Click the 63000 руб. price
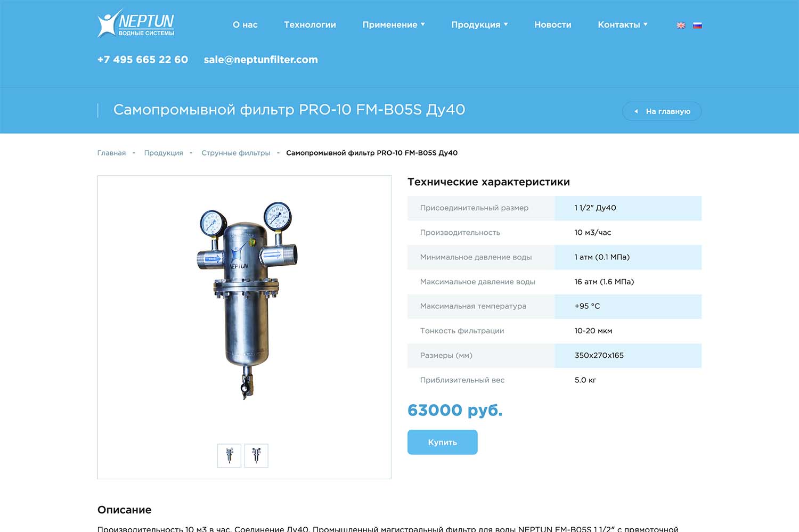799x532 pixels. (455, 410)
